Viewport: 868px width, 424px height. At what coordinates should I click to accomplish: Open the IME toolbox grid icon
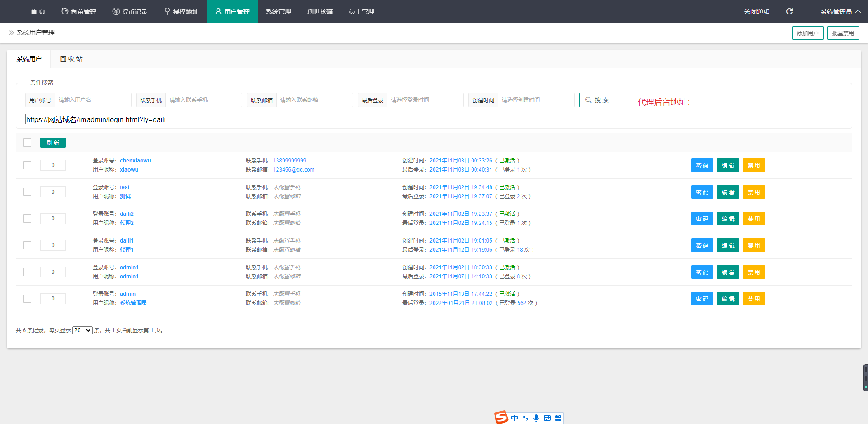(x=558, y=418)
